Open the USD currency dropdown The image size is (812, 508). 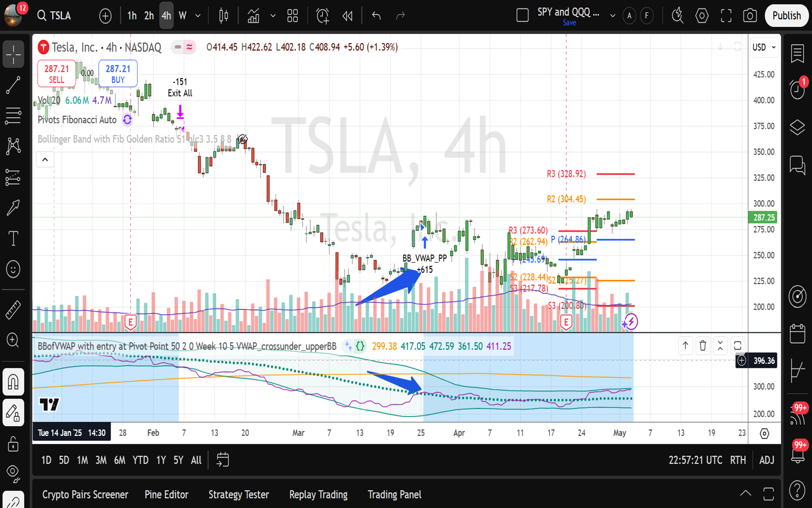(x=764, y=47)
